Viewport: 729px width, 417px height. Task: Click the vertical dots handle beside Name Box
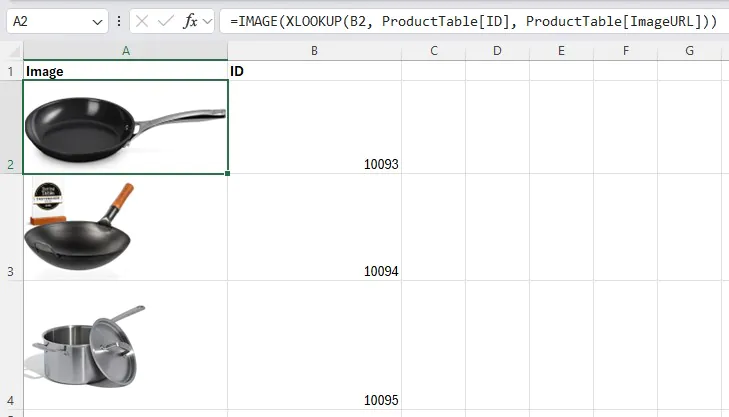click(x=119, y=21)
